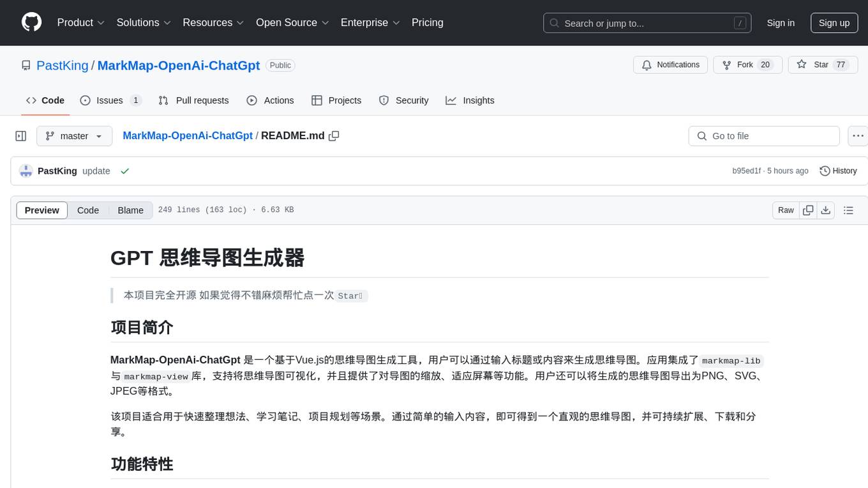The image size is (868, 488).
Task: Open the Insights tab
Action: point(470,100)
